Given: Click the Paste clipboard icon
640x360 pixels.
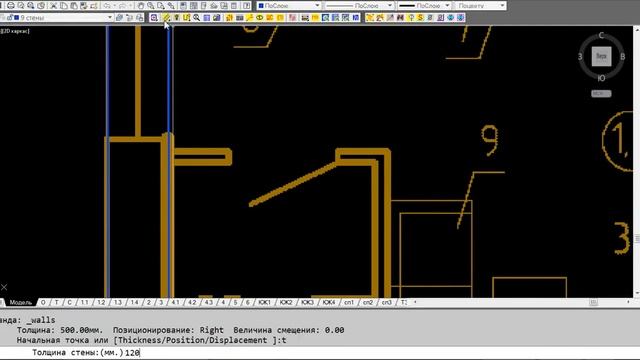Looking at the screenshot, I should [x=74, y=6].
